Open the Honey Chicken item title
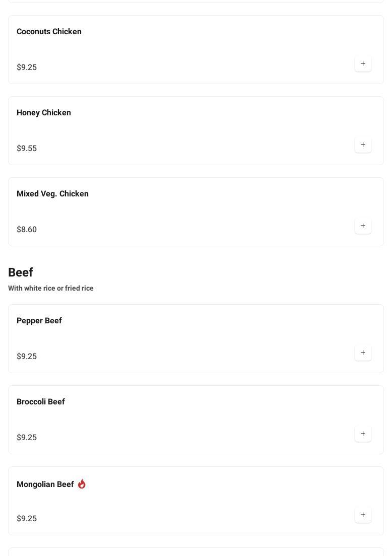392x556 pixels. click(x=44, y=112)
